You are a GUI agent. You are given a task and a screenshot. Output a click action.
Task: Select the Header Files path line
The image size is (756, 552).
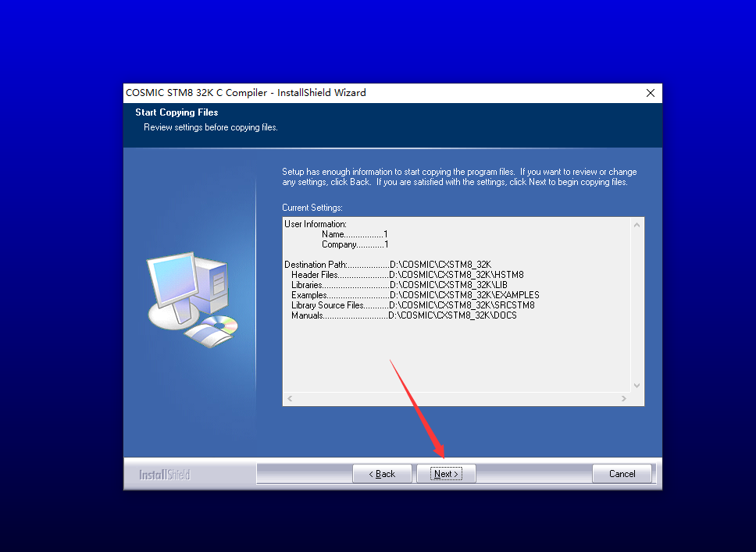pyautogui.click(x=408, y=274)
